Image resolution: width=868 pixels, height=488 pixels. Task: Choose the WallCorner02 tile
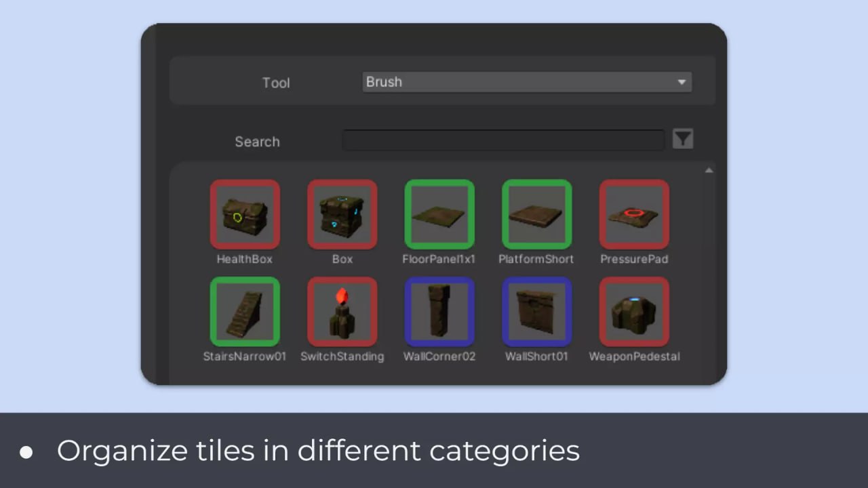[439, 311]
